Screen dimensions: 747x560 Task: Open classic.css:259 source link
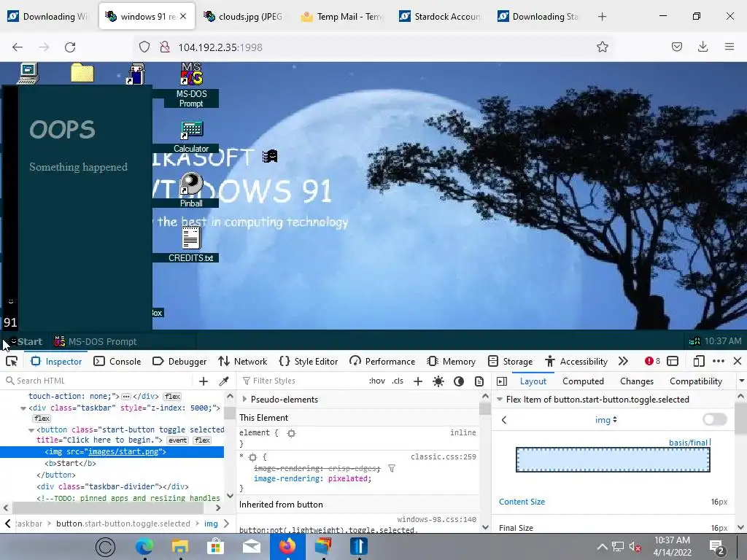pyautogui.click(x=443, y=456)
